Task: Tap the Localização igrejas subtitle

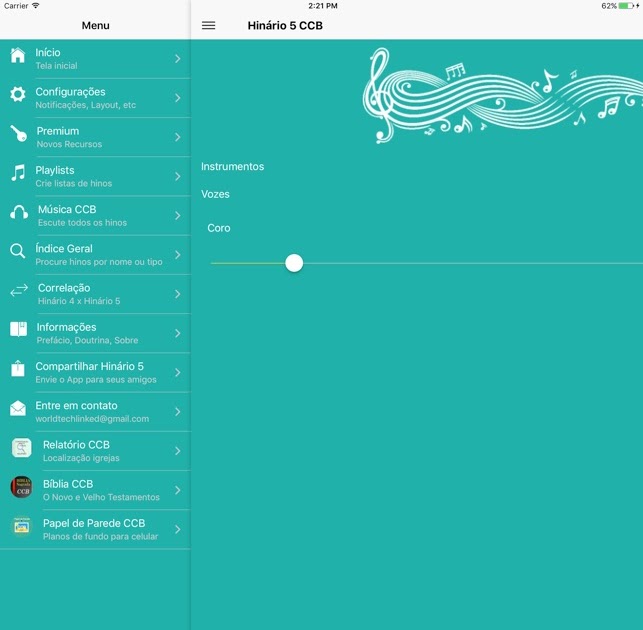Action: (x=81, y=458)
